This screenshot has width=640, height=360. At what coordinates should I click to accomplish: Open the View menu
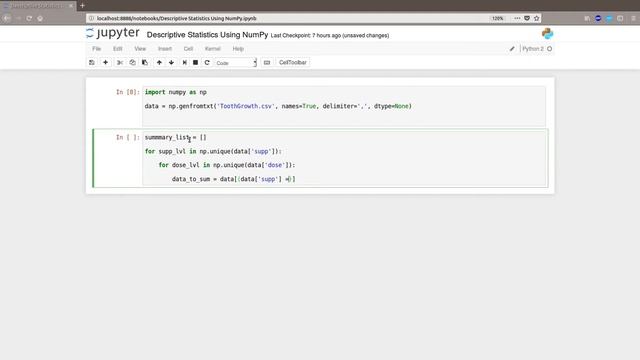tap(140, 49)
